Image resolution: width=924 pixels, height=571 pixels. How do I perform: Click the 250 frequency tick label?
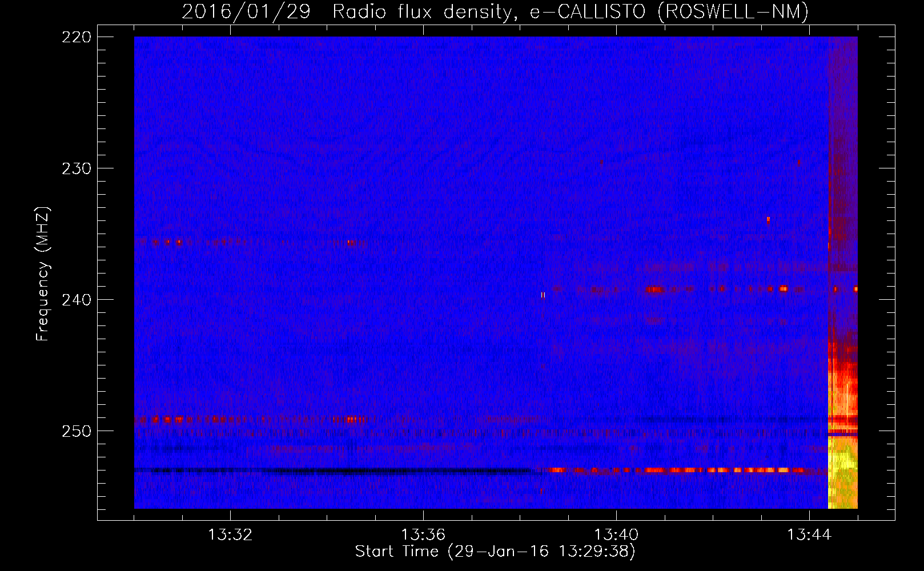coord(77,431)
